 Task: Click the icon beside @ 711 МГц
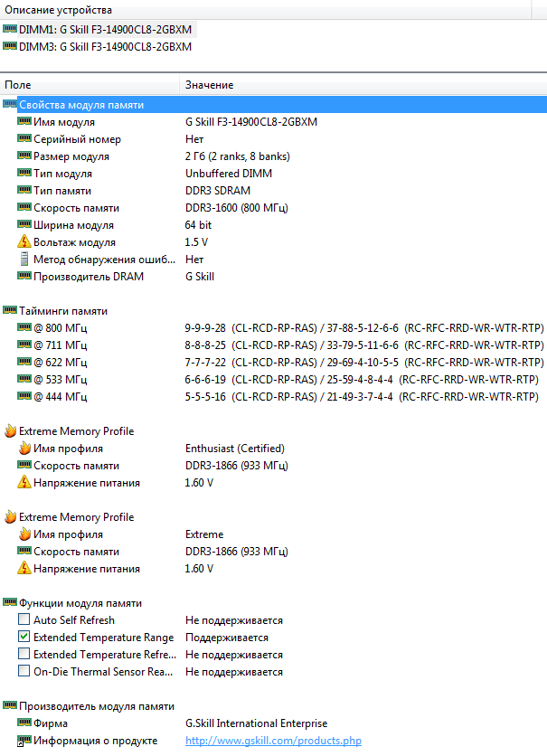coord(24,345)
